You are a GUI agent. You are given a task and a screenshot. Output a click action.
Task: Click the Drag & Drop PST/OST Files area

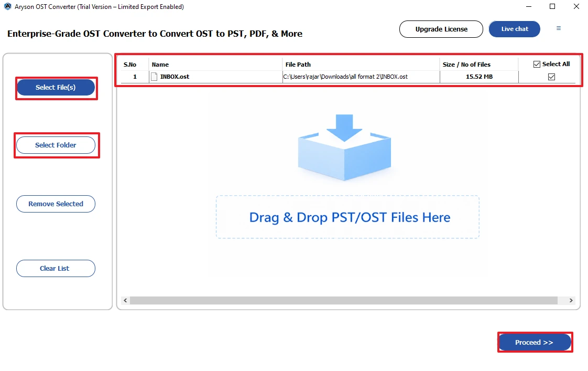pyautogui.click(x=347, y=217)
